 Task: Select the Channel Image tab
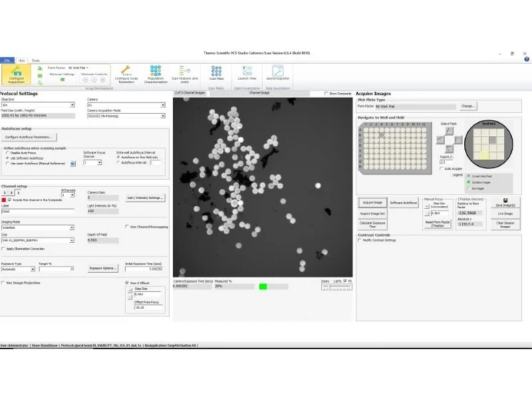point(259,93)
